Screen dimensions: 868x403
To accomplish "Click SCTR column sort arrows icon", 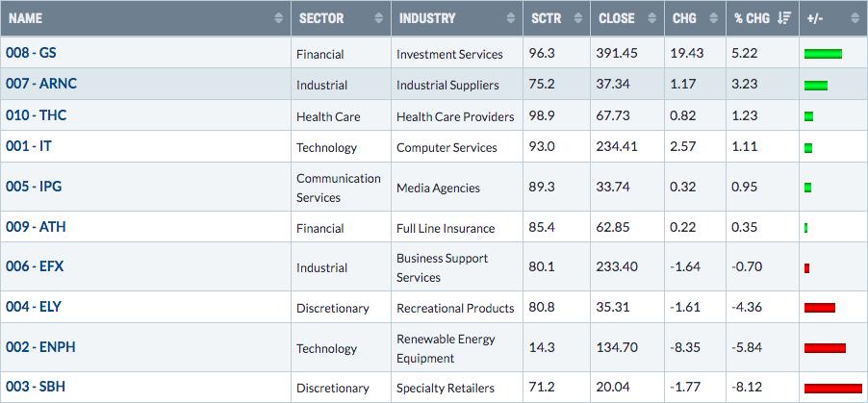I will 578,18.
